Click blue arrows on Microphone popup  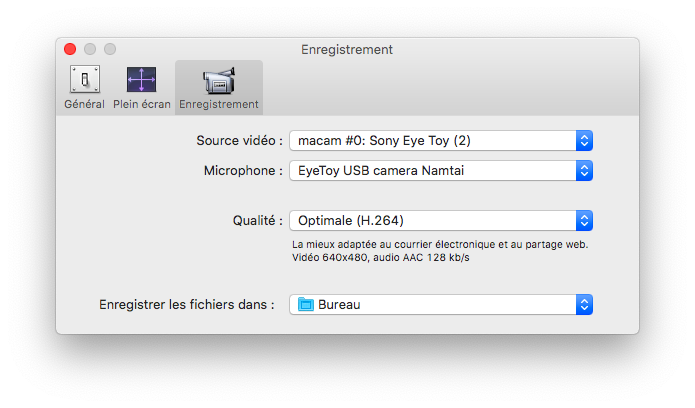[585, 171]
